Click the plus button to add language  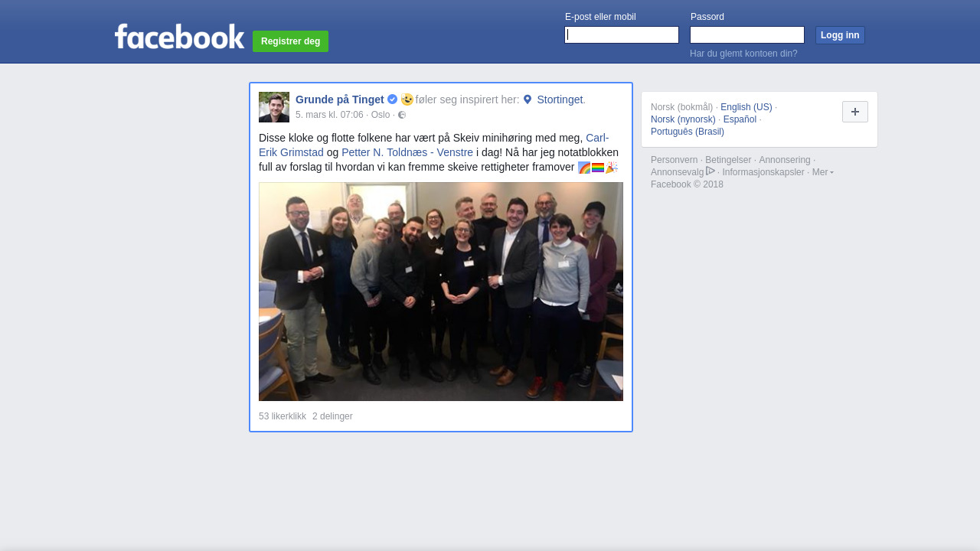[855, 112]
